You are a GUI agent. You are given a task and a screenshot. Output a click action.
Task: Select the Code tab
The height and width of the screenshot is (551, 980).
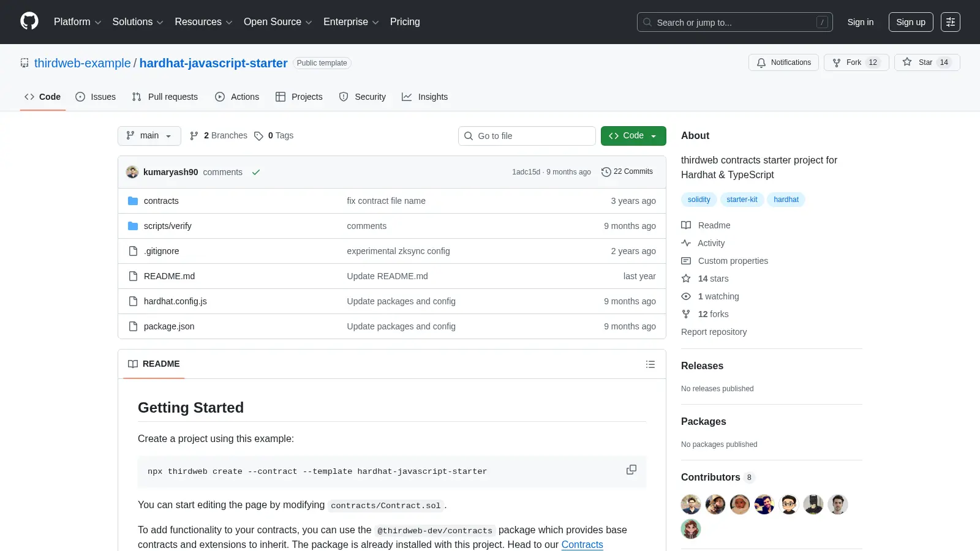(43, 97)
